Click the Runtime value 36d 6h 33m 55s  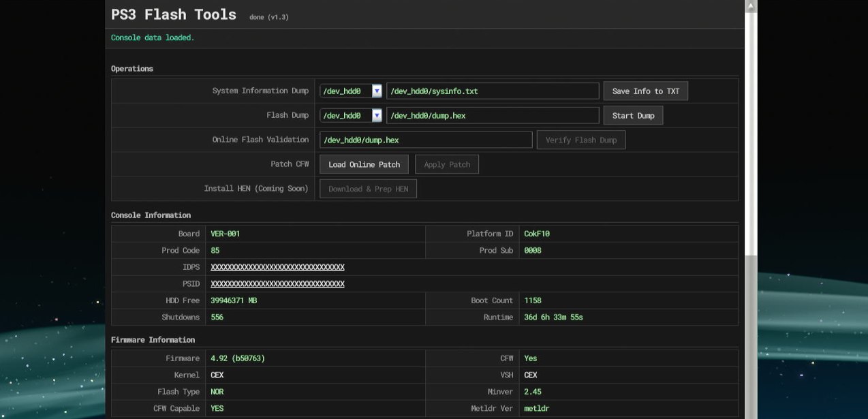coord(553,317)
